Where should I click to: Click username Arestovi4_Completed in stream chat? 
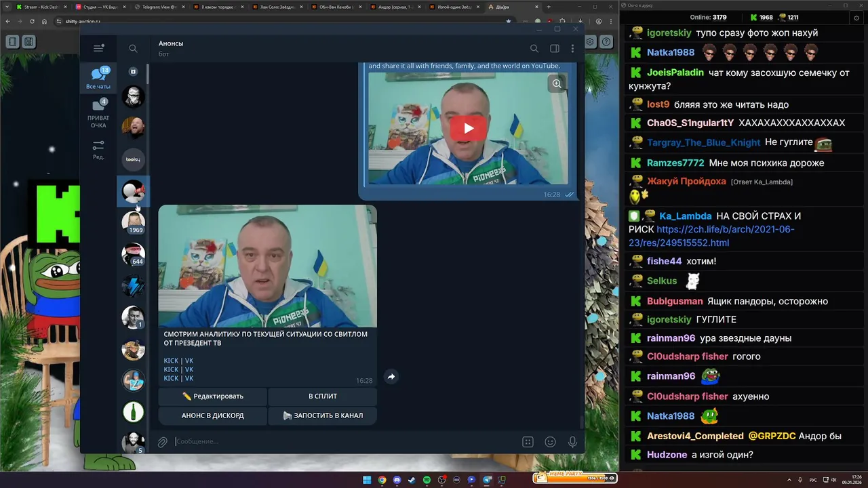695,436
